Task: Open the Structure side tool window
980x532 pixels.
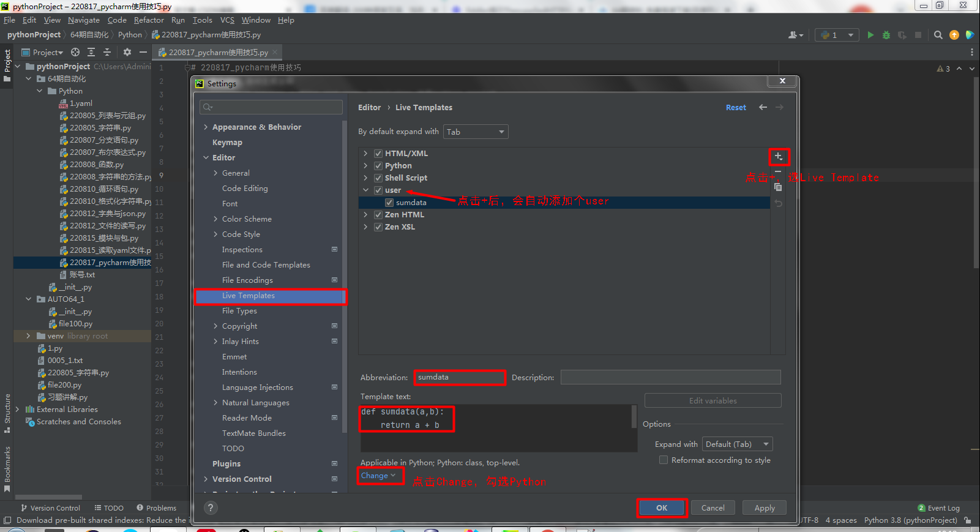Action: pyautogui.click(x=7, y=413)
